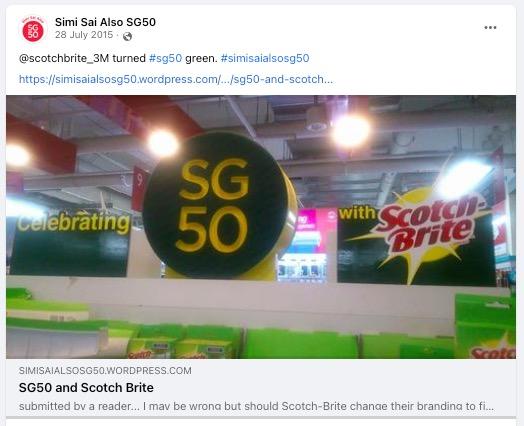The height and width of the screenshot is (426, 524).
Task: Follow the #sg50 hashtag
Action: click(165, 58)
